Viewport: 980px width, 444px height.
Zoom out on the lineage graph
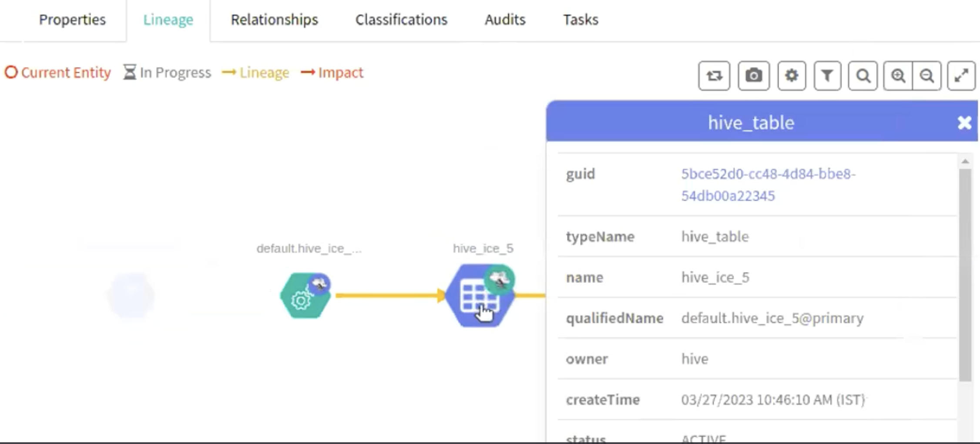[927, 76]
